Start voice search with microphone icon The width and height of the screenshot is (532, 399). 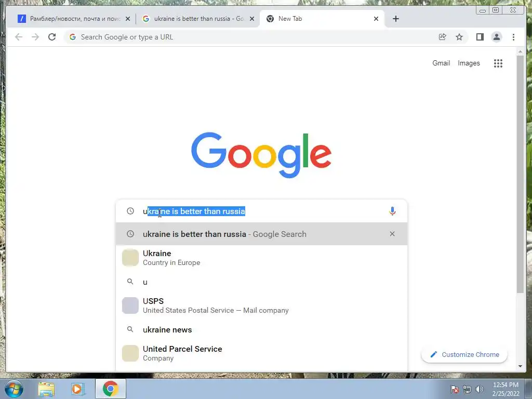392,211
